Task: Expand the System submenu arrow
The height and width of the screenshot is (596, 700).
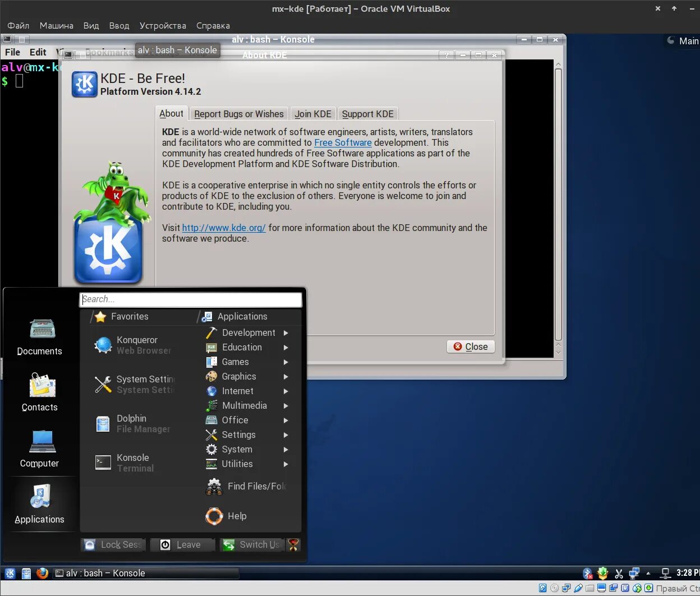Action: click(x=286, y=450)
